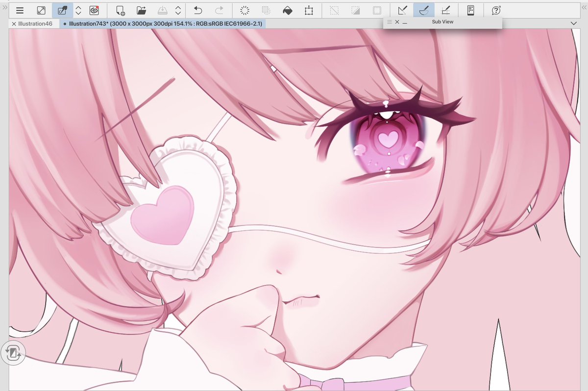Toggle the fullscreen display mode

click(x=42, y=10)
